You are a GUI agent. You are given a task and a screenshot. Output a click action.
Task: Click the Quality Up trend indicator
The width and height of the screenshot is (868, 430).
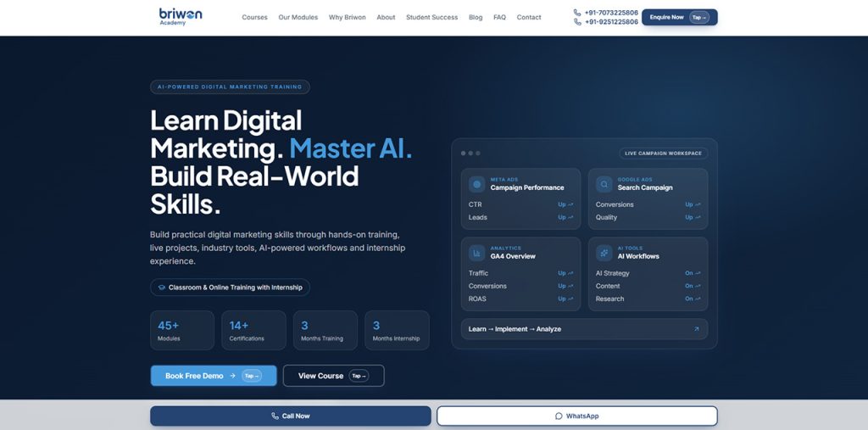pyautogui.click(x=693, y=217)
